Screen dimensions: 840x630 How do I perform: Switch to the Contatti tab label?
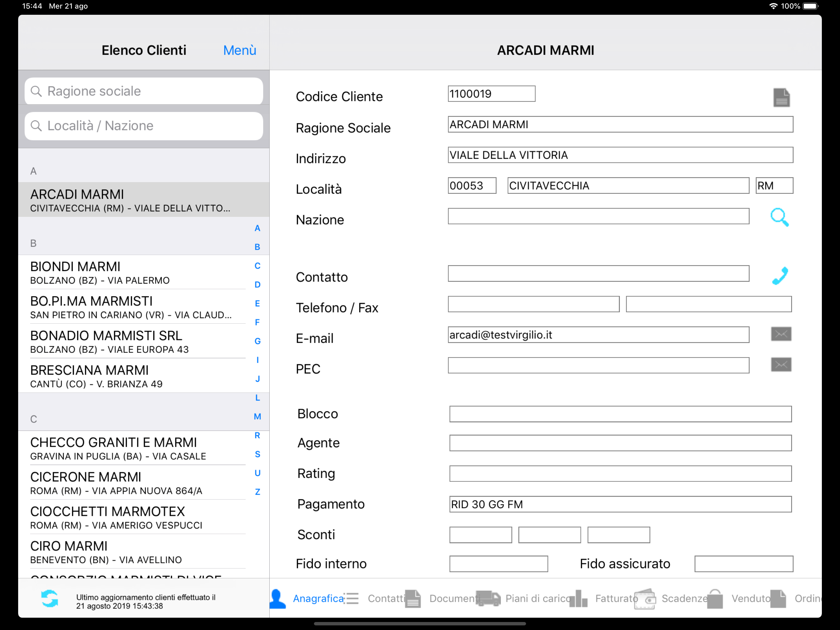coord(386,598)
